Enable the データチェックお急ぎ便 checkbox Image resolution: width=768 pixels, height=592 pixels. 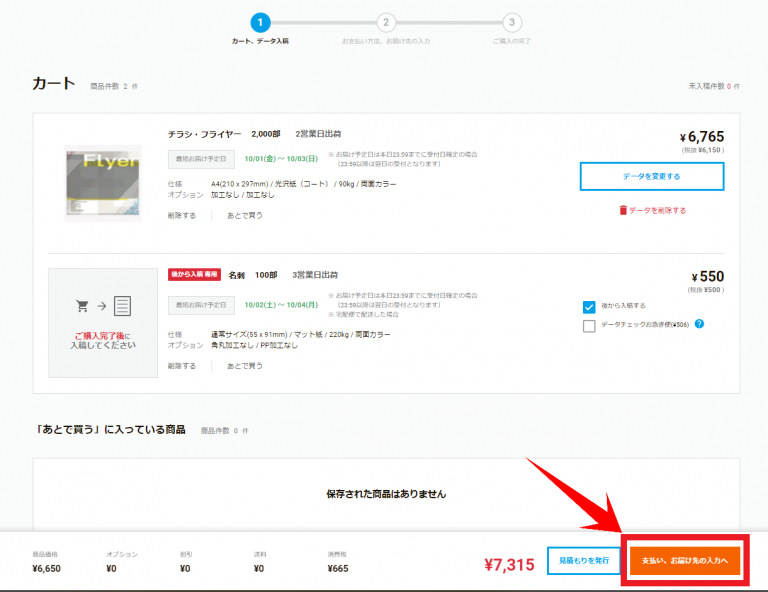[589, 325]
